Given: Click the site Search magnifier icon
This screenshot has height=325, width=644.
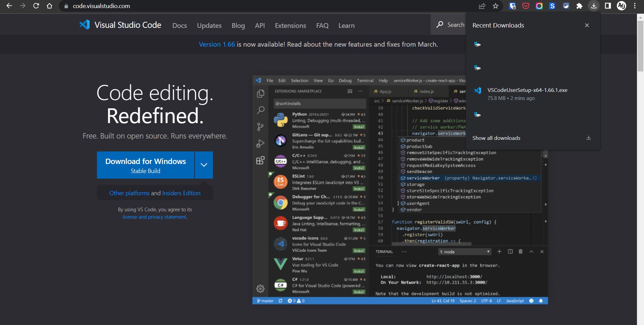Looking at the screenshot, I should click(440, 24).
